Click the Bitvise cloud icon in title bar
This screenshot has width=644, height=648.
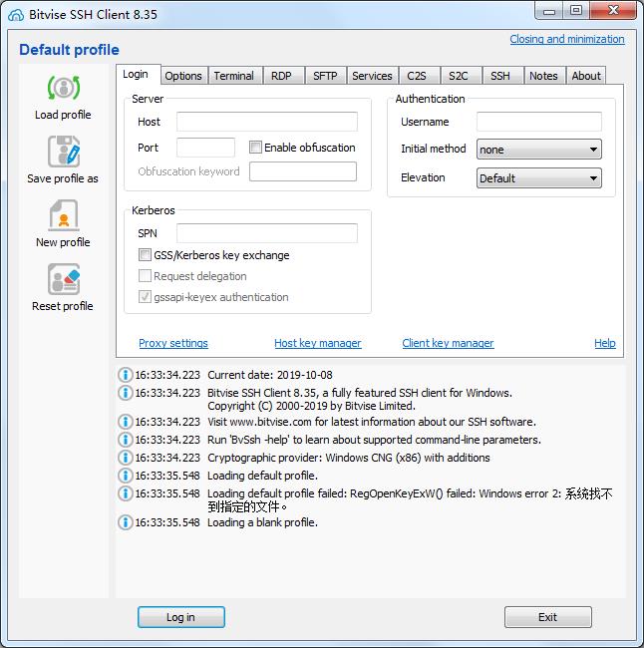15,14
